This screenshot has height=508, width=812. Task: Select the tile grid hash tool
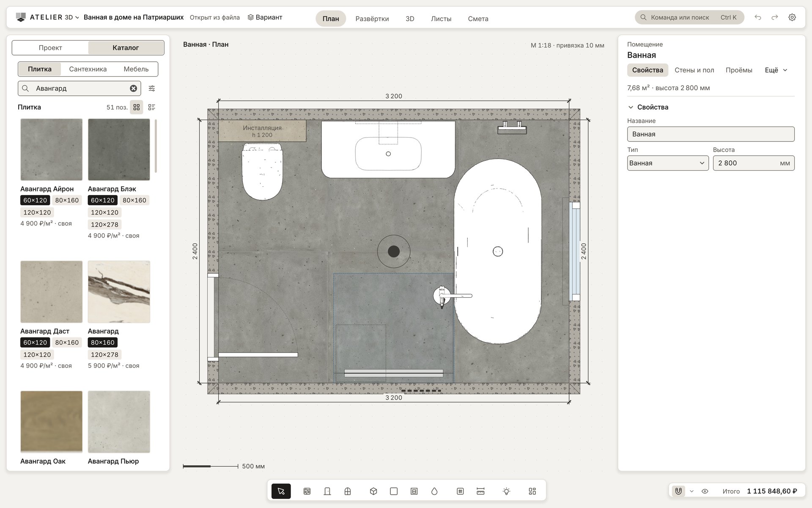[x=460, y=491]
